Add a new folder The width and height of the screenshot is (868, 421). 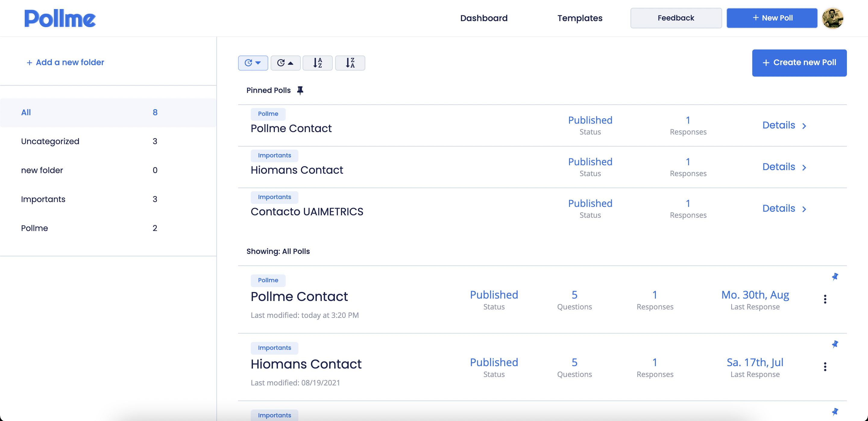(65, 62)
